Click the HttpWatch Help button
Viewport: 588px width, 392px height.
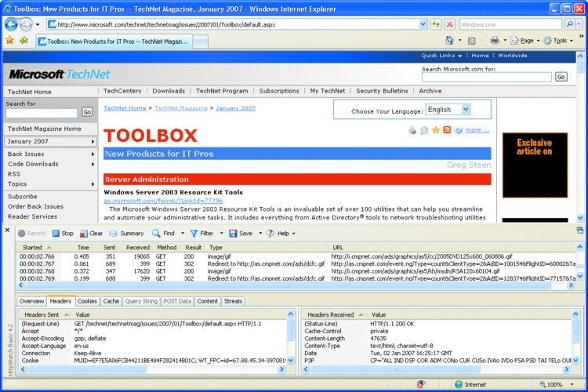pos(278,234)
